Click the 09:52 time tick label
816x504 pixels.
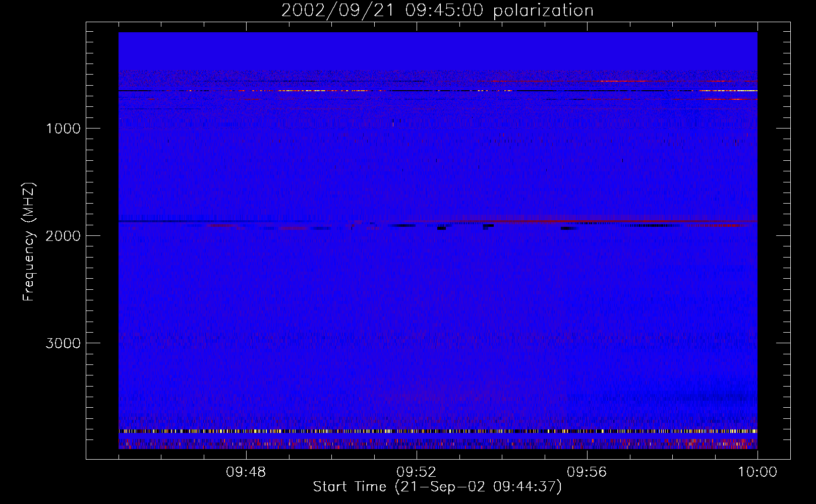[x=417, y=472]
